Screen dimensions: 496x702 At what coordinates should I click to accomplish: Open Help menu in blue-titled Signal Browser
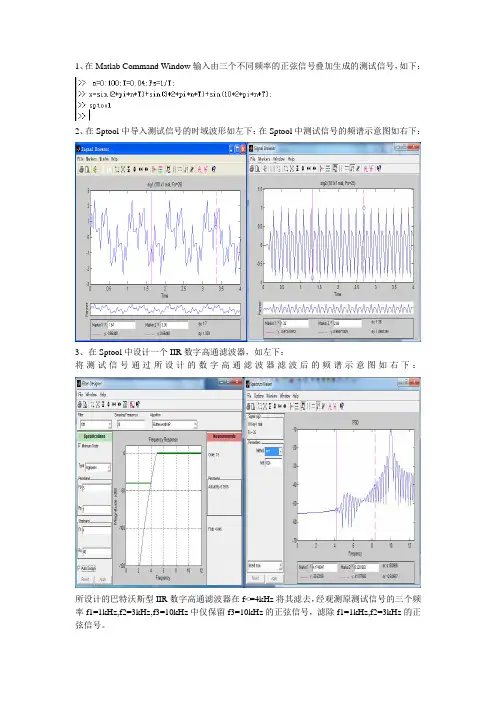pyautogui.click(x=114, y=159)
